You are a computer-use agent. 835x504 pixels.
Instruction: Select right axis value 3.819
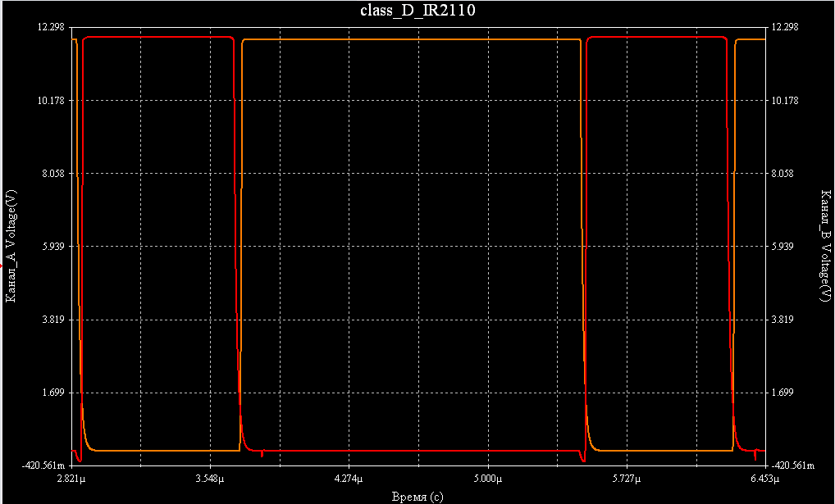click(x=783, y=320)
